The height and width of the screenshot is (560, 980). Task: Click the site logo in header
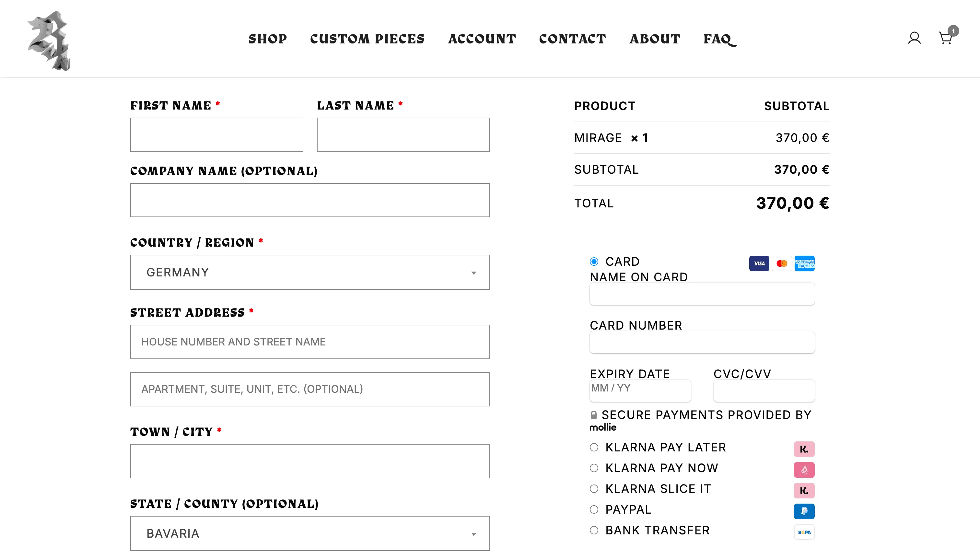(x=49, y=41)
